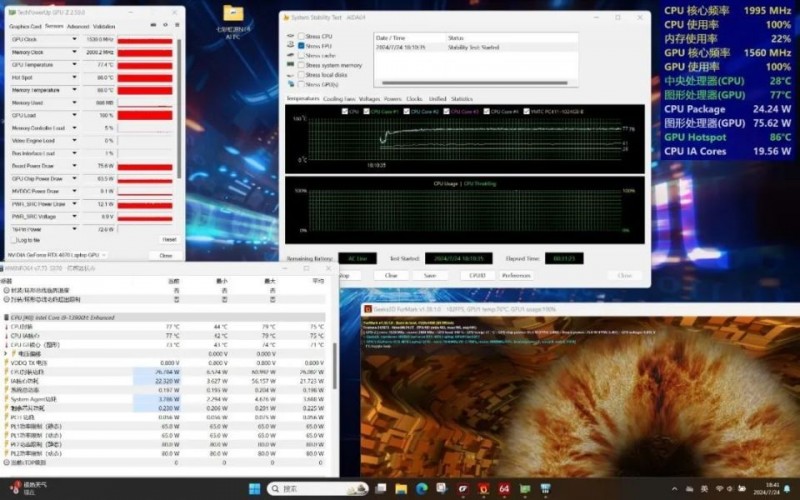Click the CPUID button in stability test

[477, 275]
